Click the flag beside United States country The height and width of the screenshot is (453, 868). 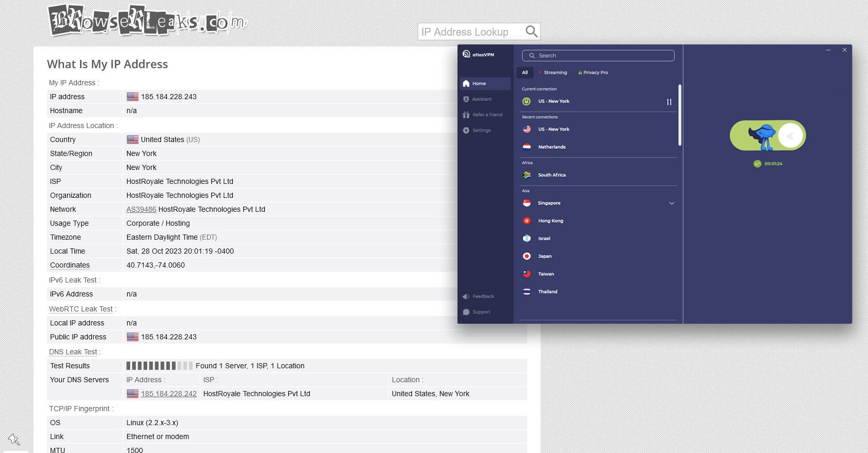133,139
